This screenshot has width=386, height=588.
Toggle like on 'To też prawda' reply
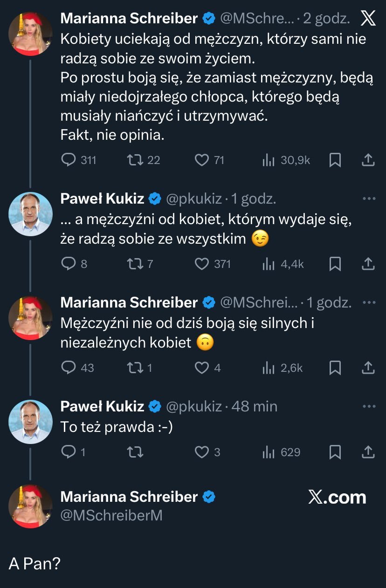[x=201, y=452]
